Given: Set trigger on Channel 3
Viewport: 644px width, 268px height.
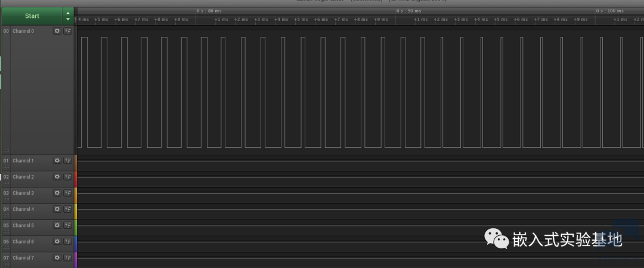Looking at the screenshot, I should (x=68, y=193).
